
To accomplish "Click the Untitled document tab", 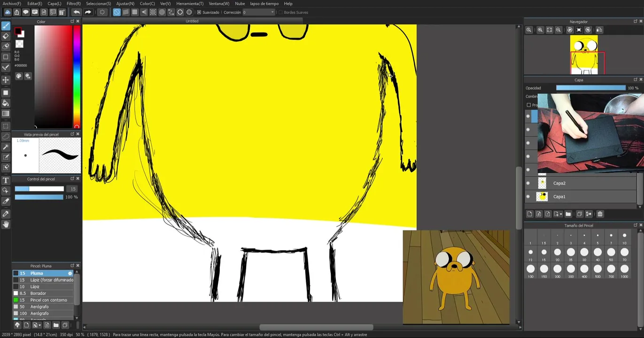I will coord(192,21).
